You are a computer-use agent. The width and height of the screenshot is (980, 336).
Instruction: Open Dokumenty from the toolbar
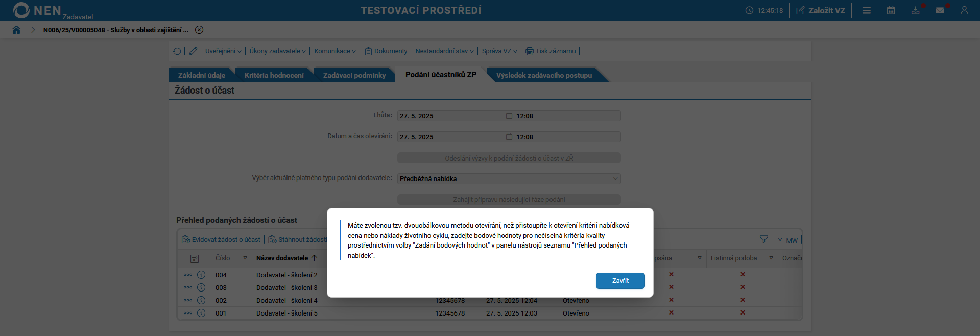tap(386, 51)
